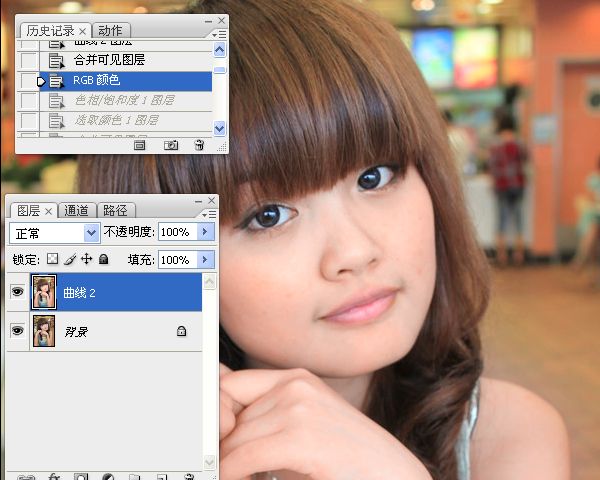Create new document from current state
This screenshot has width=600, height=480.
pos(140,145)
